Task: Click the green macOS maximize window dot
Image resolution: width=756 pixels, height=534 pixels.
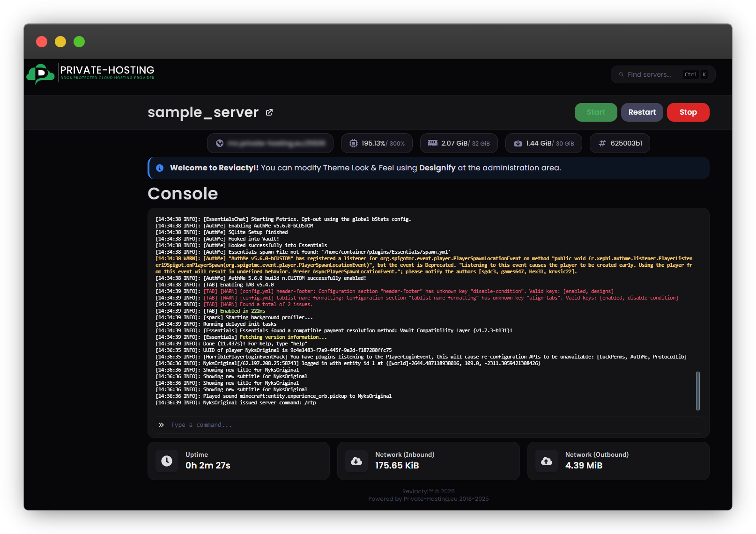Action: click(x=79, y=42)
